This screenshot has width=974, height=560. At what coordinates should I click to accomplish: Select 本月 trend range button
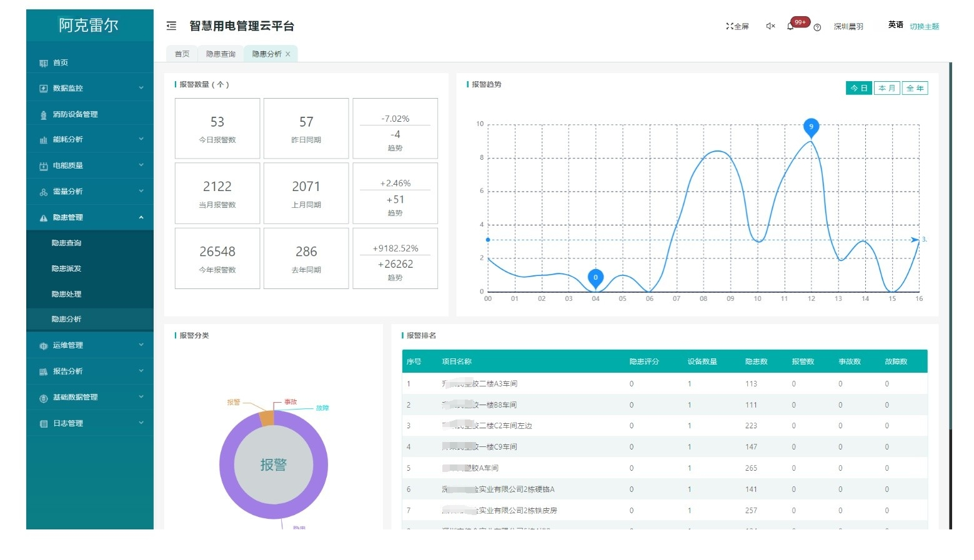[887, 88]
